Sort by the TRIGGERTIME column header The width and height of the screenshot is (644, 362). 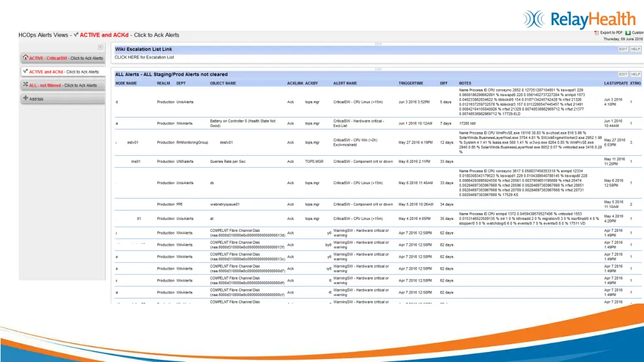coord(411,84)
